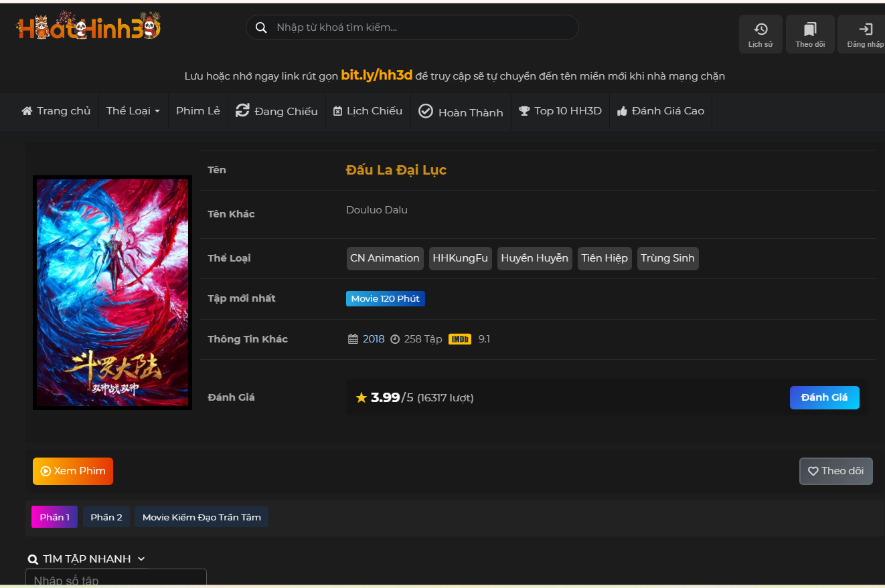Click the search magnifier icon
Viewport: 885px width, 588px height.
pos(260,27)
